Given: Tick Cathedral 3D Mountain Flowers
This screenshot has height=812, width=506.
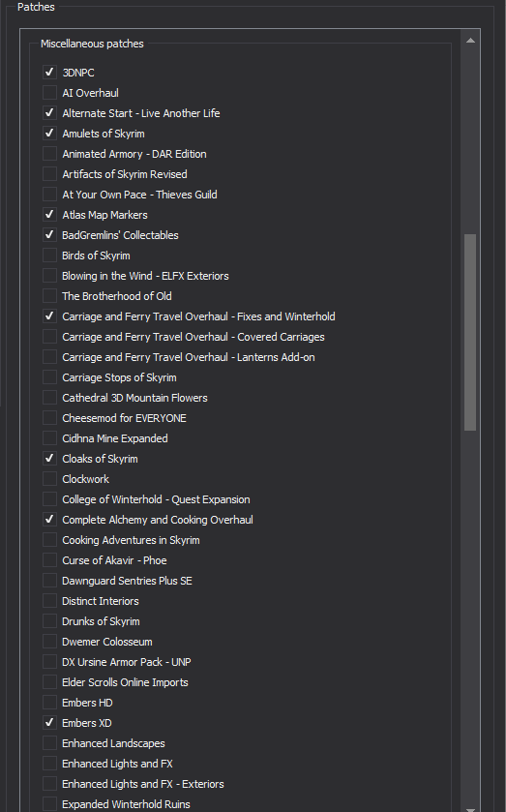Looking at the screenshot, I should click(49, 398).
